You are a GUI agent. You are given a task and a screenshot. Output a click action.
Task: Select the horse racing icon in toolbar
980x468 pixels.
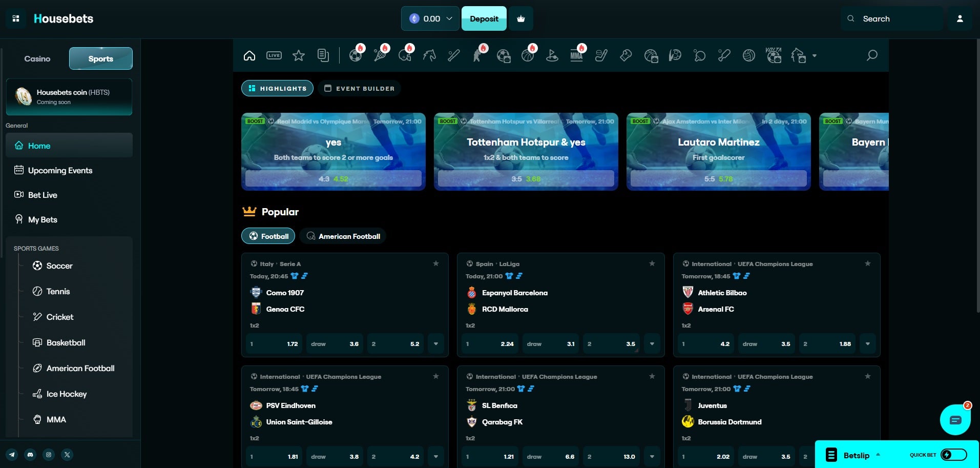[x=429, y=55]
